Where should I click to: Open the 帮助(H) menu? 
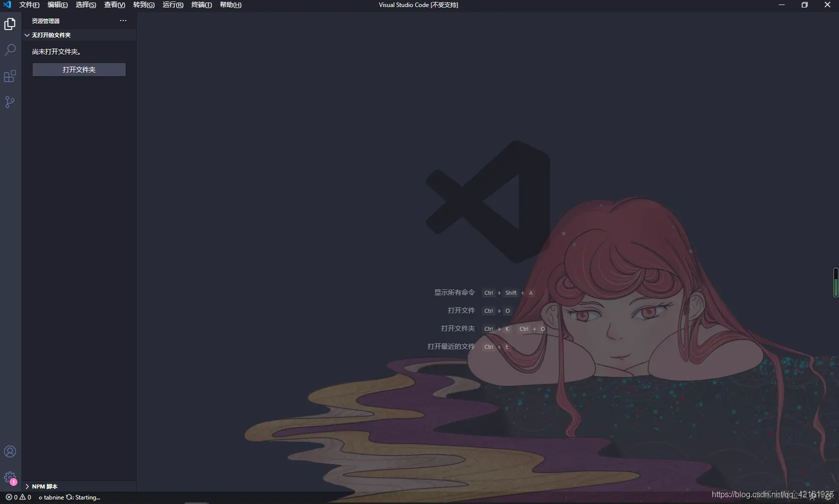(x=230, y=5)
